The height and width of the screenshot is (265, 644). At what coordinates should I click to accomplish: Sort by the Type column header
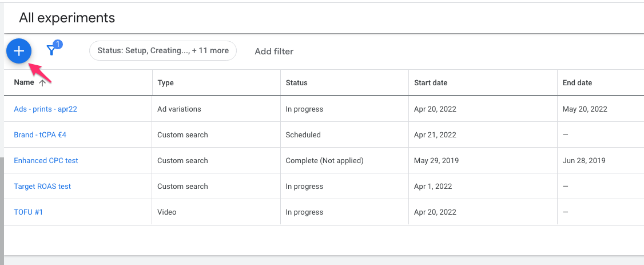165,82
